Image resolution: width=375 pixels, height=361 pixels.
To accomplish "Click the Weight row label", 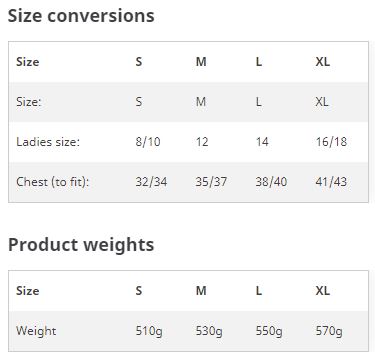I will point(36,331).
